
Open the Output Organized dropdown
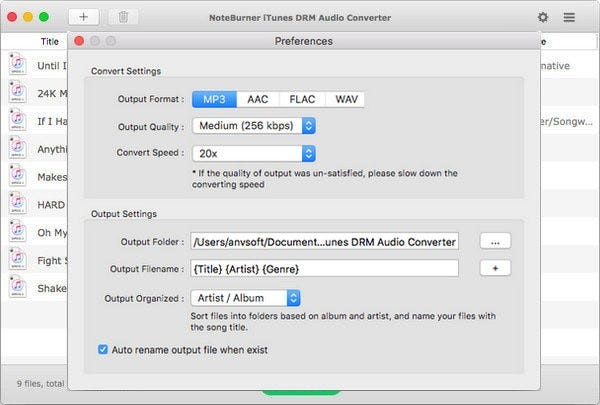tap(245, 298)
